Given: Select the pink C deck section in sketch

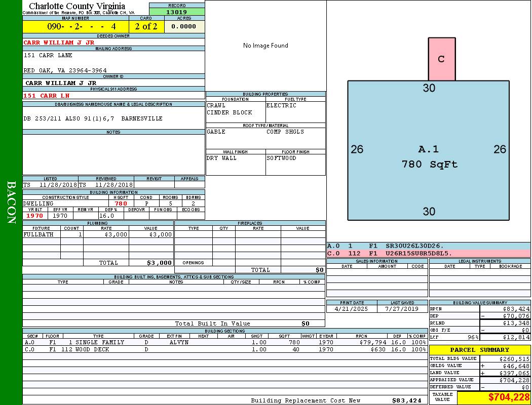Looking at the screenshot, I should [x=441, y=59].
